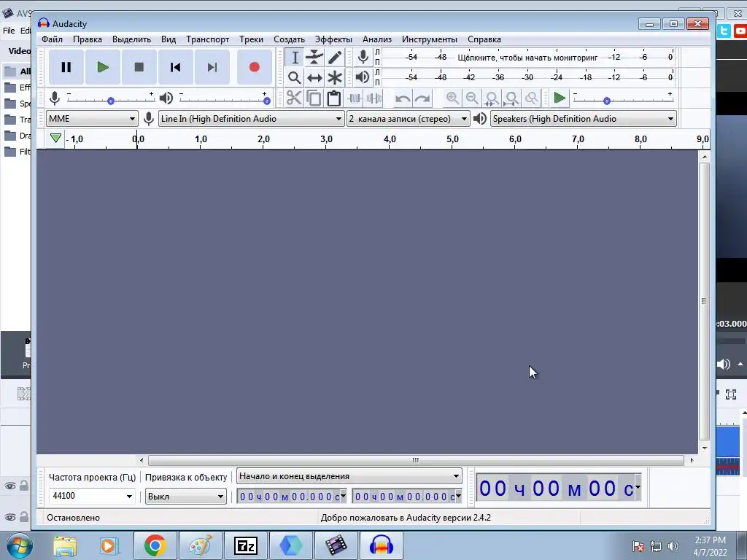747x560 pixels.
Task: Choose the Multi-tool (asterisk)
Action: pyautogui.click(x=334, y=77)
